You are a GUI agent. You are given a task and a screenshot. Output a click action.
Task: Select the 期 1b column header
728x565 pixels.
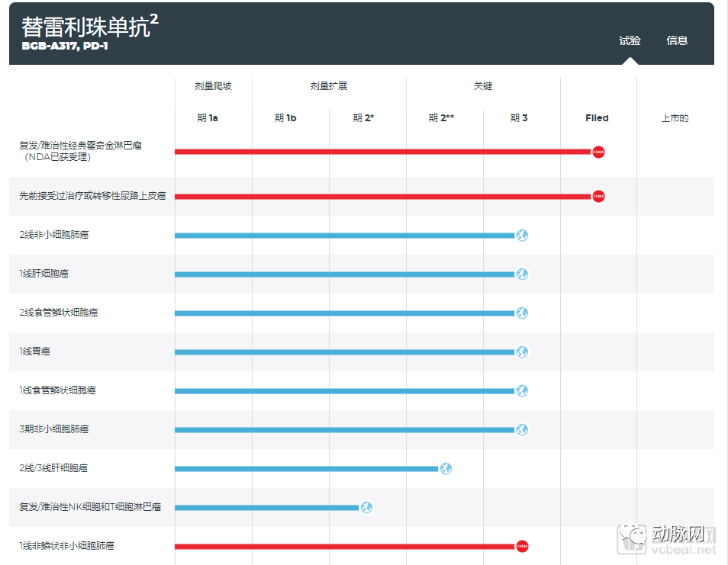click(x=285, y=118)
